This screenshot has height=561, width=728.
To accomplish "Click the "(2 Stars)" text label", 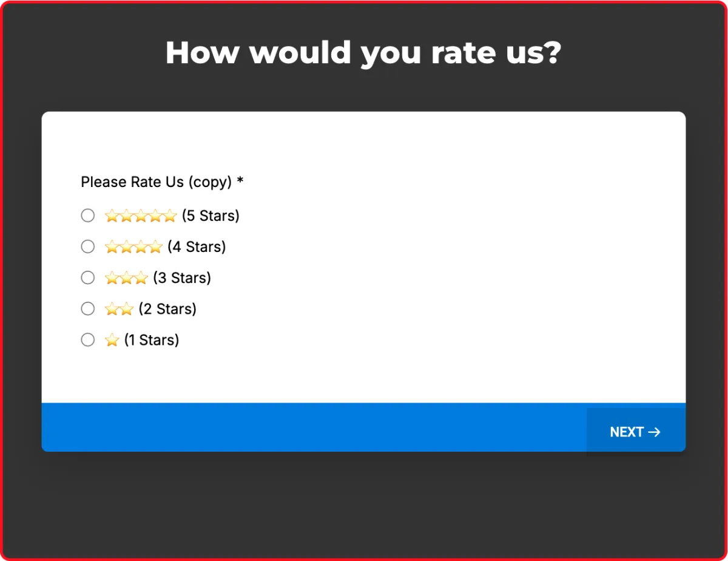I will 167,308.
